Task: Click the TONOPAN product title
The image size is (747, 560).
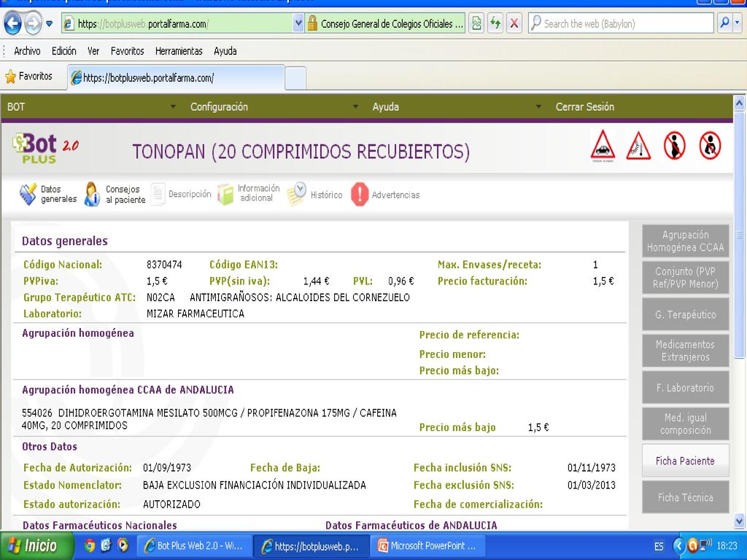Action: pos(301,152)
